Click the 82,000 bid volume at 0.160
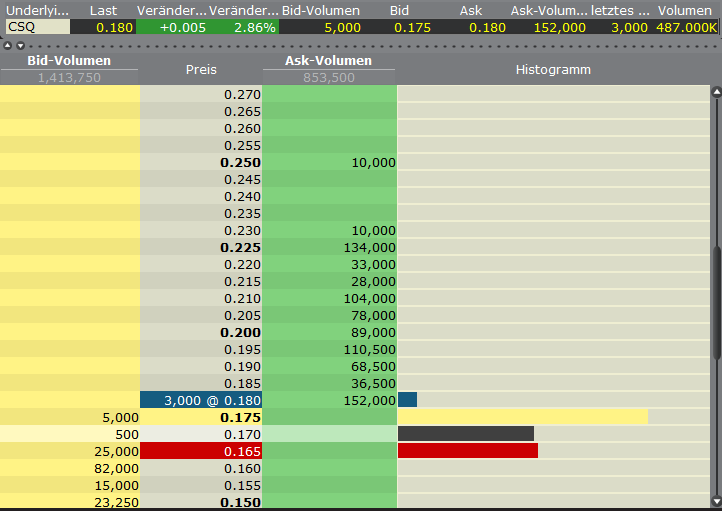The image size is (722, 511). point(70,468)
